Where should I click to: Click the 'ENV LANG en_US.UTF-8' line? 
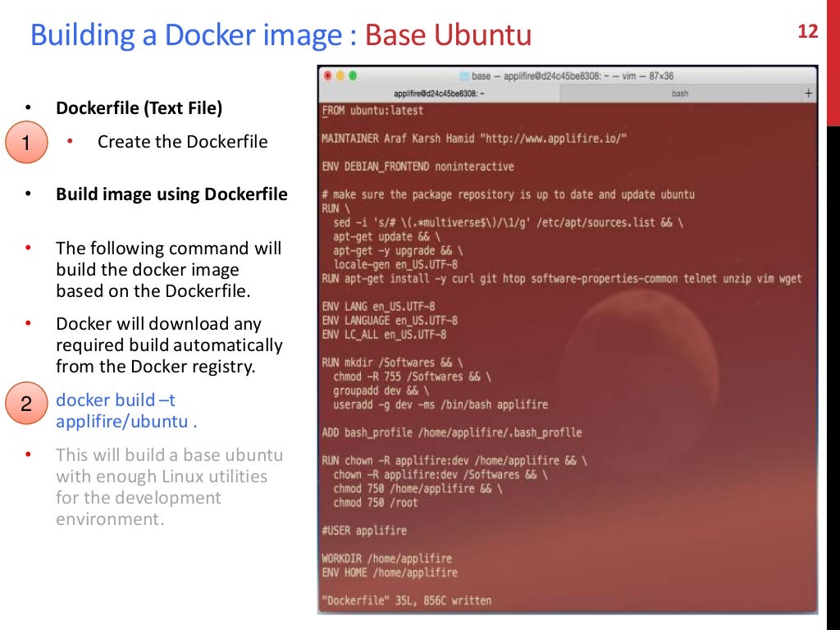[378, 307]
